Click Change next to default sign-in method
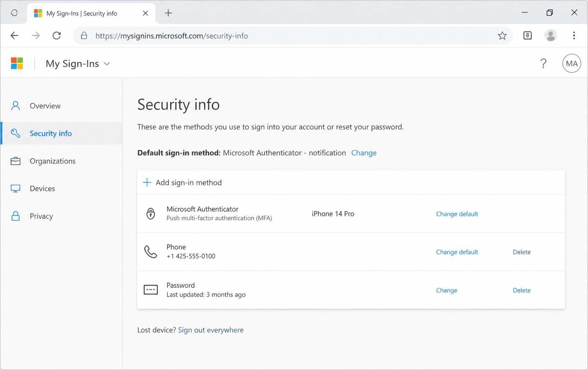This screenshot has height=370, width=588. [364, 153]
